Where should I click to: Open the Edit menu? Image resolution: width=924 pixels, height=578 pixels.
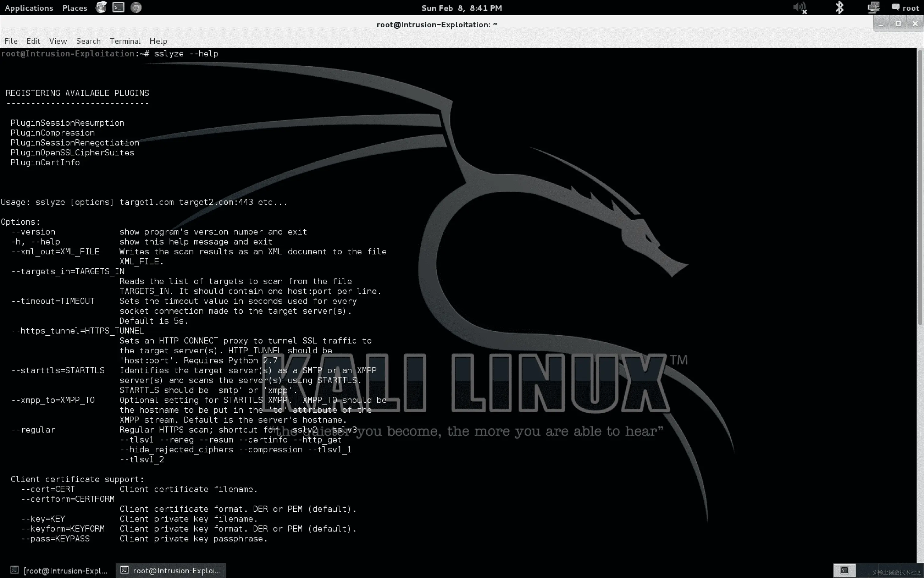[33, 41]
